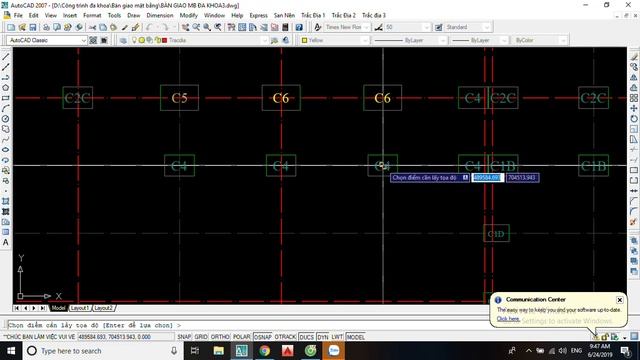Toggle LWT lineweight display in status bar
640x360 pixels.
click(x=337, y=337)
